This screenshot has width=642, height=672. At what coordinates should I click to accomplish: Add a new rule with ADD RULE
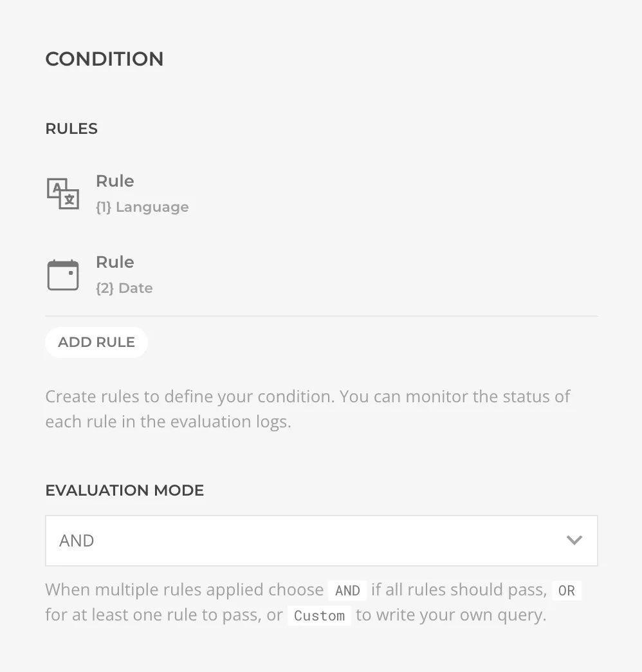coord(96,342)
